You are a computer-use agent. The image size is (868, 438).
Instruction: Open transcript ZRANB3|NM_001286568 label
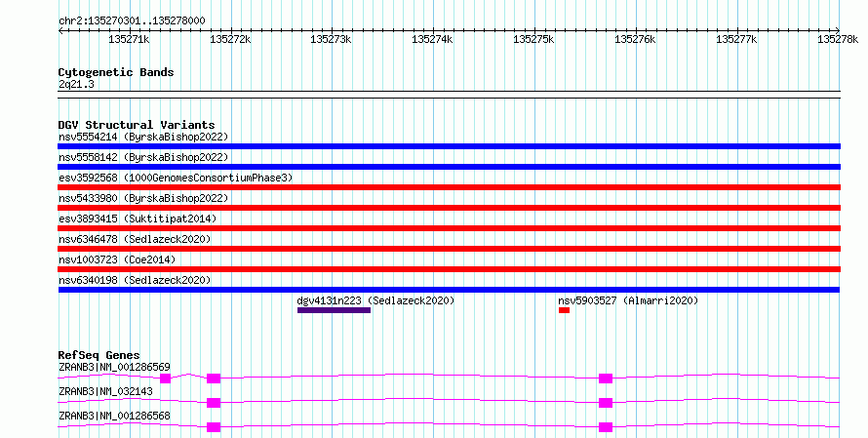point(114,416)
